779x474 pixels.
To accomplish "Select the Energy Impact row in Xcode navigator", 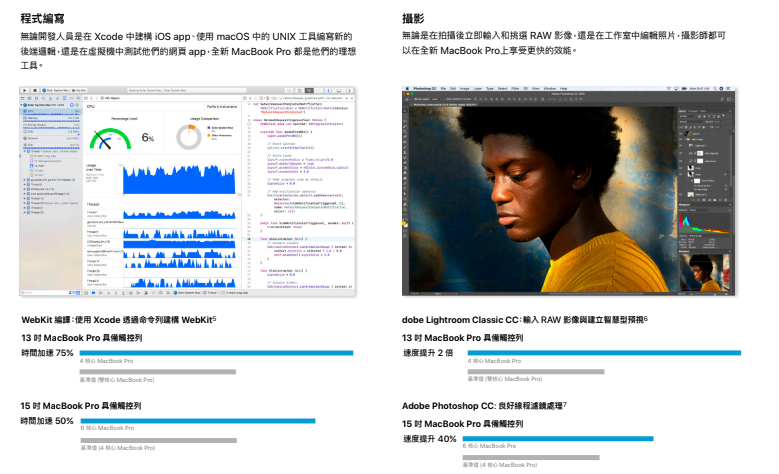I will pyautogui.click(x=51, y=125).
